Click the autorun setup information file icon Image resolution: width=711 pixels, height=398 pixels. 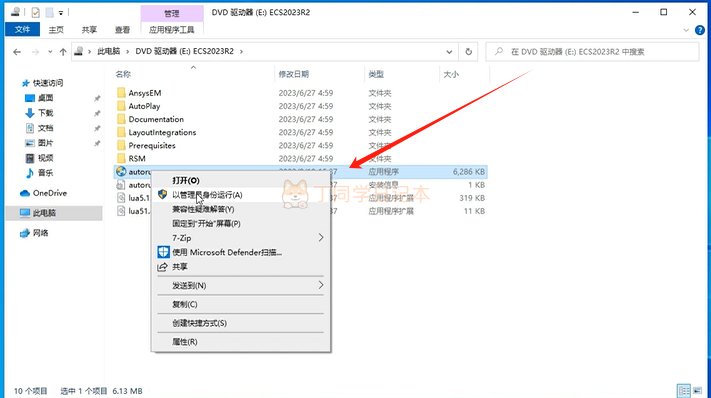click(121, 184)
